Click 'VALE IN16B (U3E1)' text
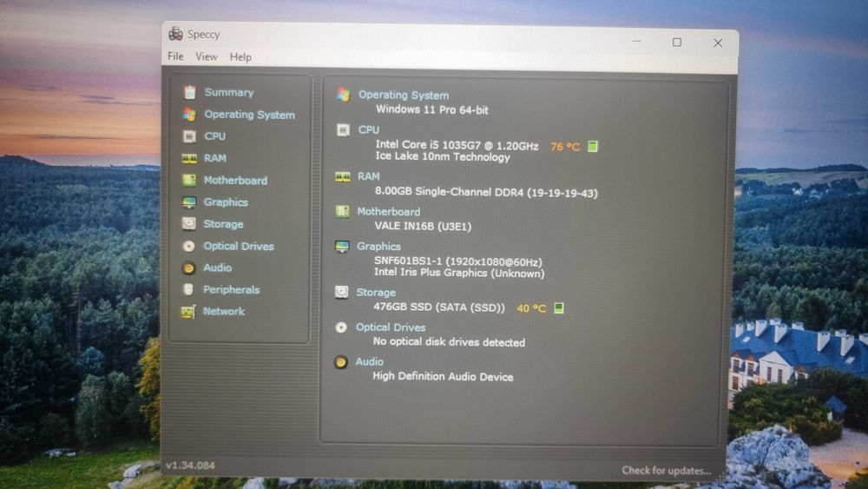This screenshot has width=868, height=489. click(x=423, y=226)
